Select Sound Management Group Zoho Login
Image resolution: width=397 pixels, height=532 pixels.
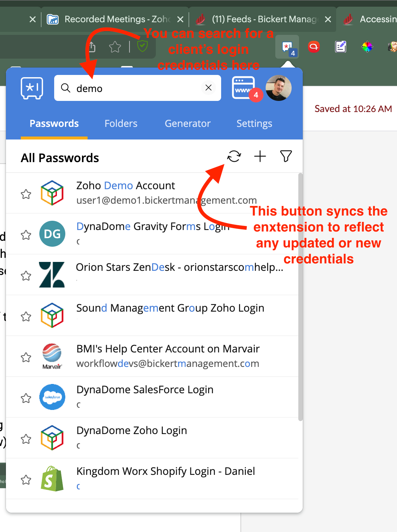[170, 308]
